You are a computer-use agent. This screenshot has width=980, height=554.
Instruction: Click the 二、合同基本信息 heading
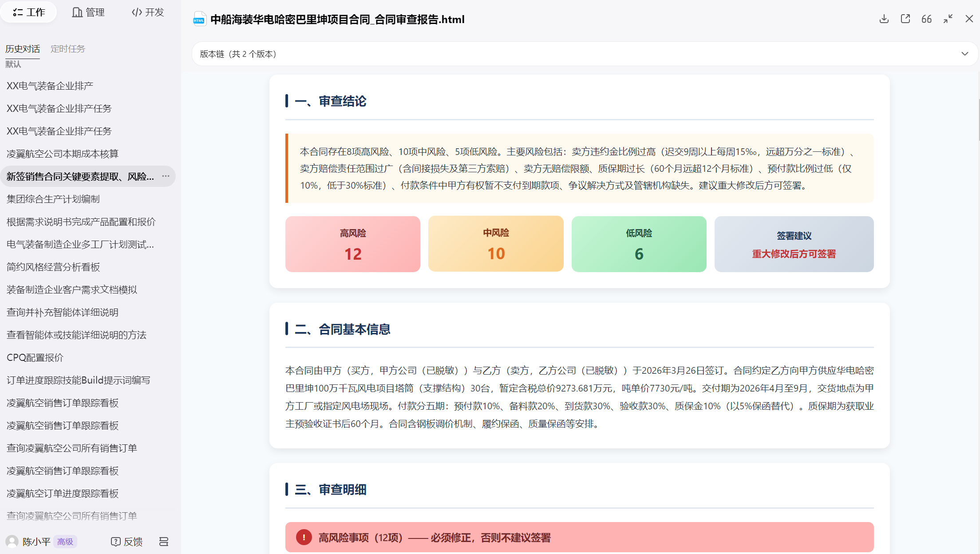342,329
